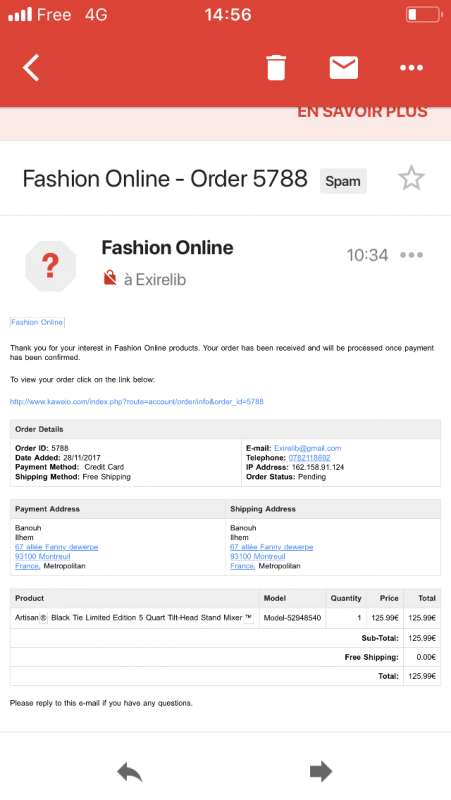Screen dimensions: 451x800
Task: Tap the Spam label tag
Action: click(x=343, y=181)
